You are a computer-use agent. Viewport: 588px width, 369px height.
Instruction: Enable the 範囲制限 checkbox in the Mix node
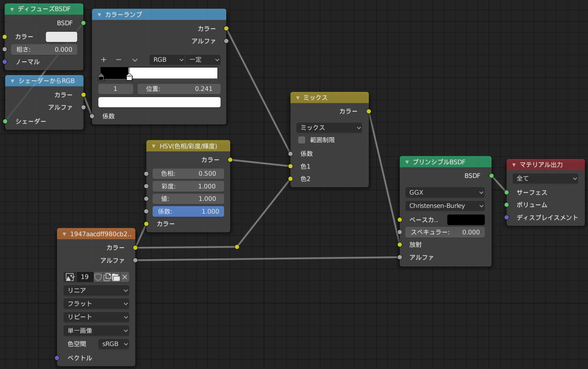coord(302,140)
